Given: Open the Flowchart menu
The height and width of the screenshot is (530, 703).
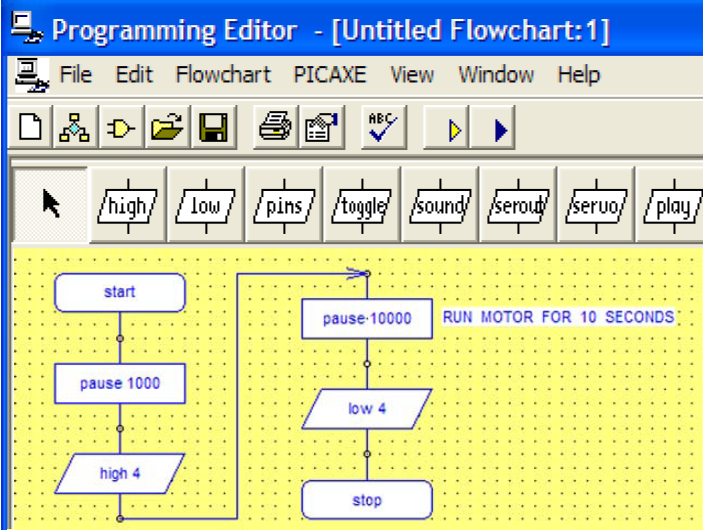Looking at the screenshot, I should [x=223, y=74].
